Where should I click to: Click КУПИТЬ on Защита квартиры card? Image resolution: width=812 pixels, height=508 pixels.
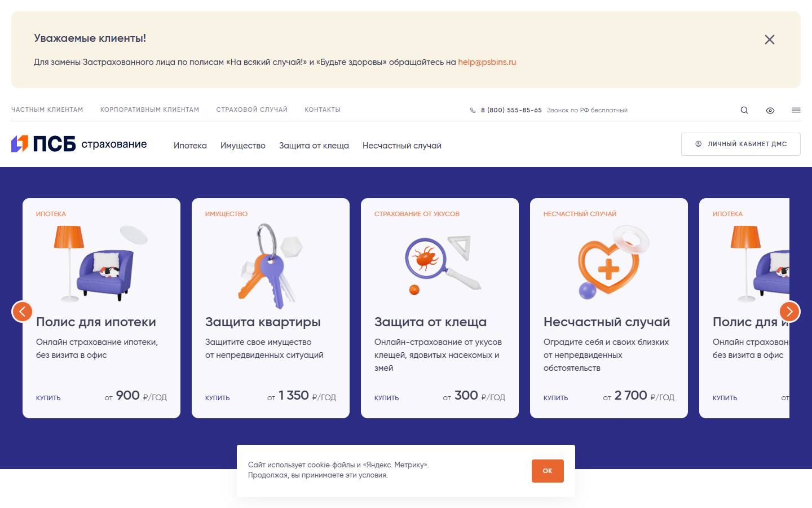[218, 398]
